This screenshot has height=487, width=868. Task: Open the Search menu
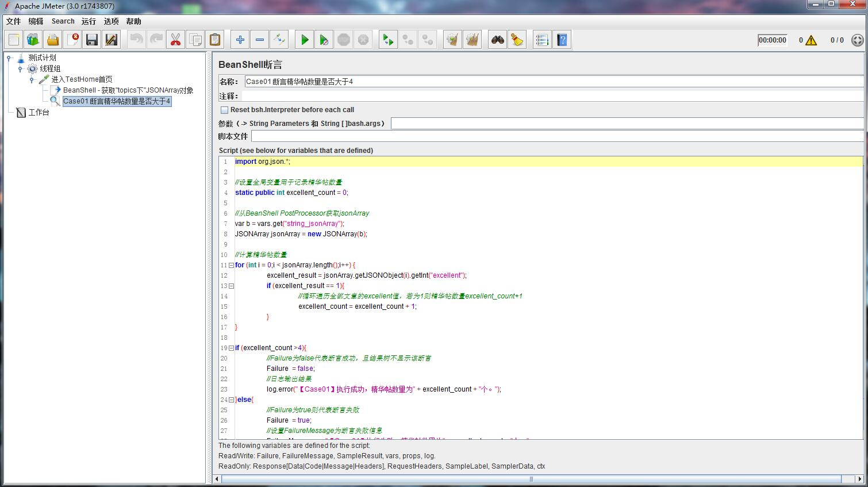(63, 21)
